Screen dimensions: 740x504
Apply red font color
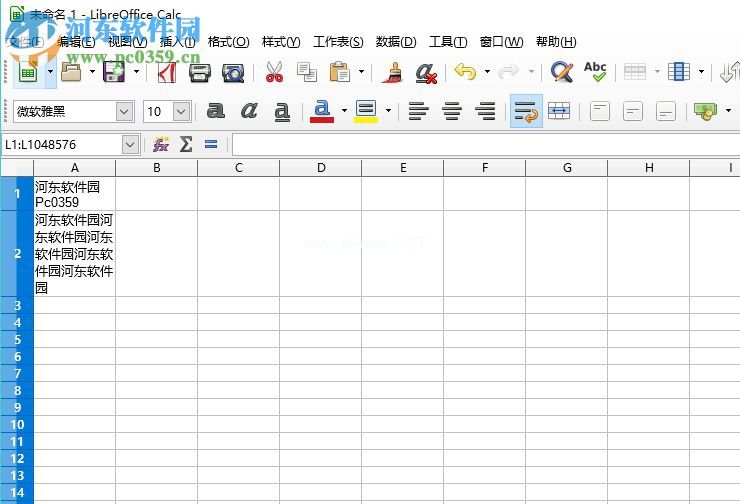click(x=322, y=111)
